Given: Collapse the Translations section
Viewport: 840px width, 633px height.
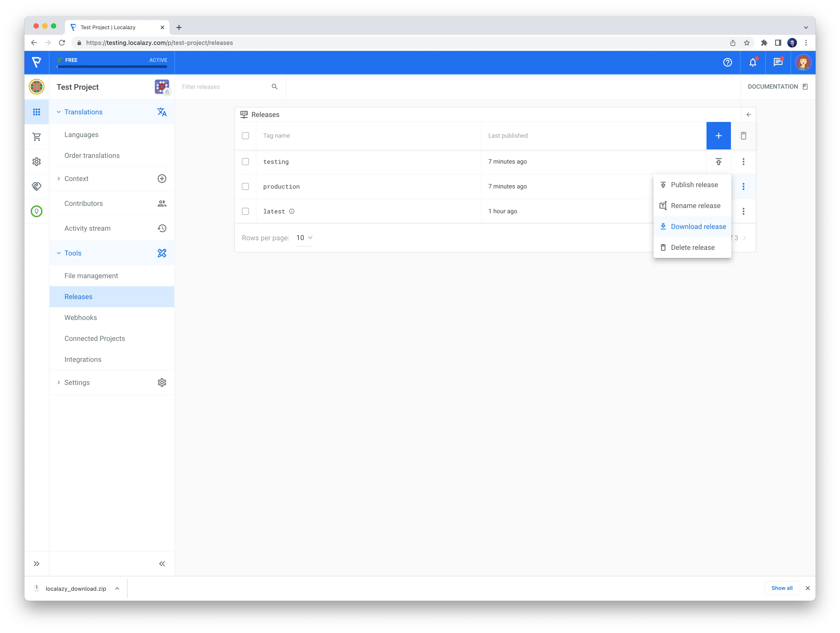Looking at the screenshot, I should pos(59,112).
